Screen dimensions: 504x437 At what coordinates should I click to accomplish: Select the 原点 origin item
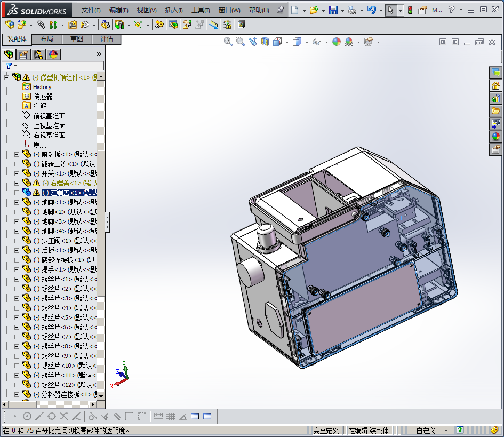click(39, 145)
